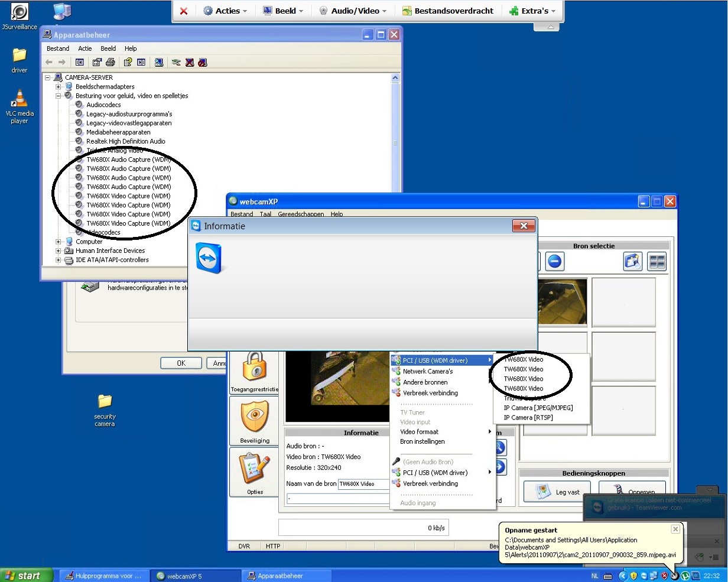Click the uTorrent icon in the system tray
728x582 pixels.
point(685,576)
